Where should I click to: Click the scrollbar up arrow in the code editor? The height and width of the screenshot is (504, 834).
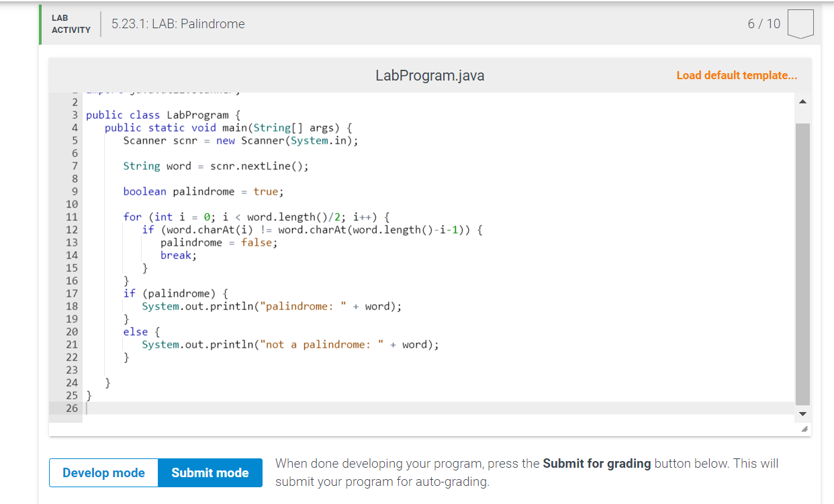(803, 101)
